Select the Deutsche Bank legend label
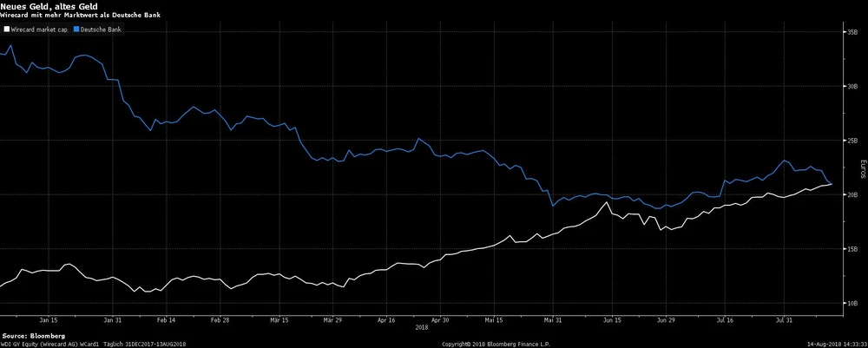The width and height of the screenshot is (868, 348). pos(102,29)
